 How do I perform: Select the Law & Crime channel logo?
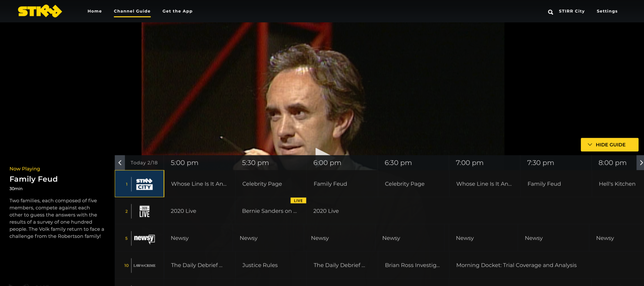pos(144,266)
